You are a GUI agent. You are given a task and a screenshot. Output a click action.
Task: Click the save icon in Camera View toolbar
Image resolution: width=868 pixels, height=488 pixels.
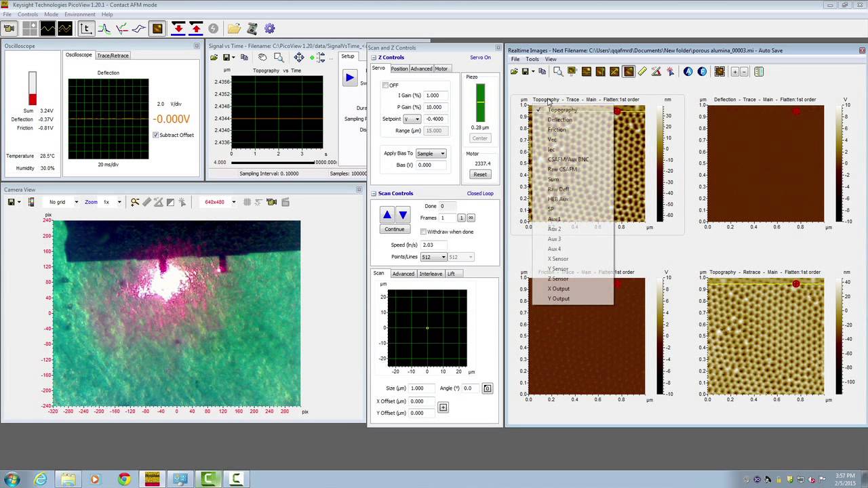[12, 202]
